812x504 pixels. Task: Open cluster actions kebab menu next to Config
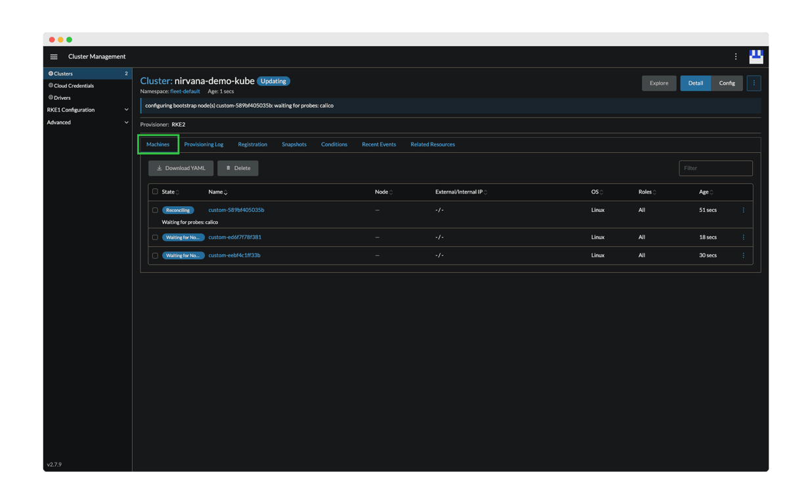754,83
